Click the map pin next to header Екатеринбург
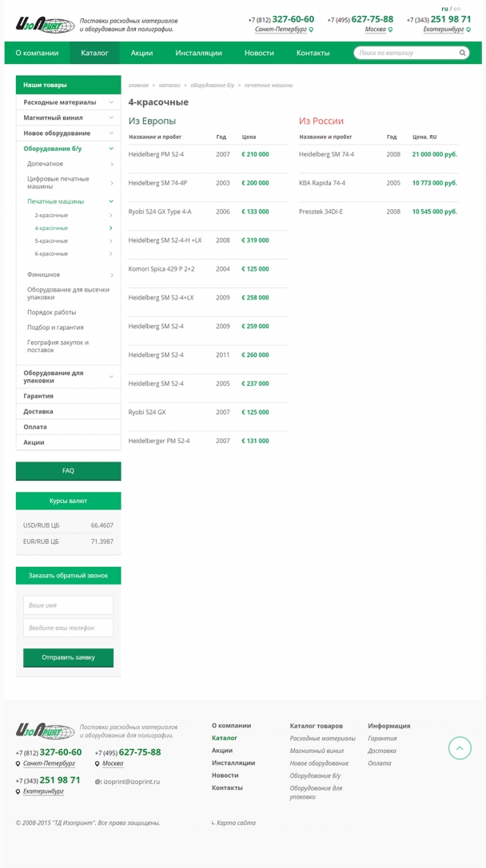The image size is (486, 868). pyautogui.click(x=469, y=30)
